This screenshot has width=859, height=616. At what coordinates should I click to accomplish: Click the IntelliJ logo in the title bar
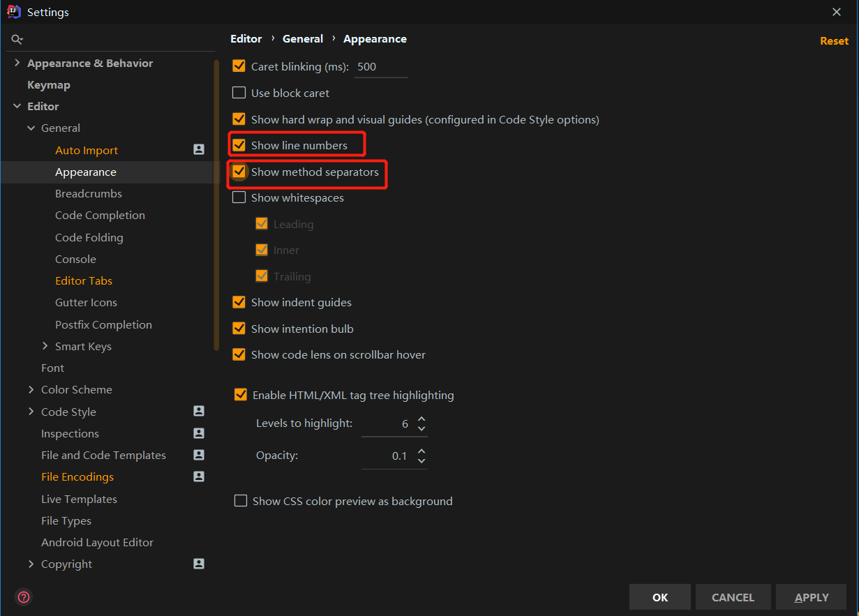[x=13, y=12]
